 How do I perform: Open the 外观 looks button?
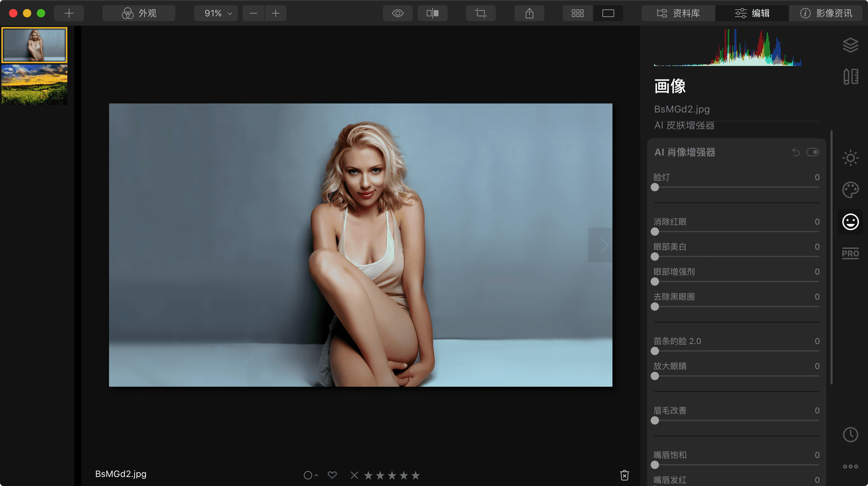click(x=139, y=13)
